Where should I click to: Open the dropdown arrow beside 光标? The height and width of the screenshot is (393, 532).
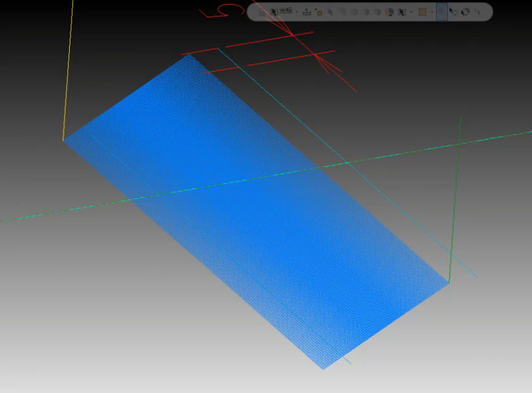tap(297, 12)
